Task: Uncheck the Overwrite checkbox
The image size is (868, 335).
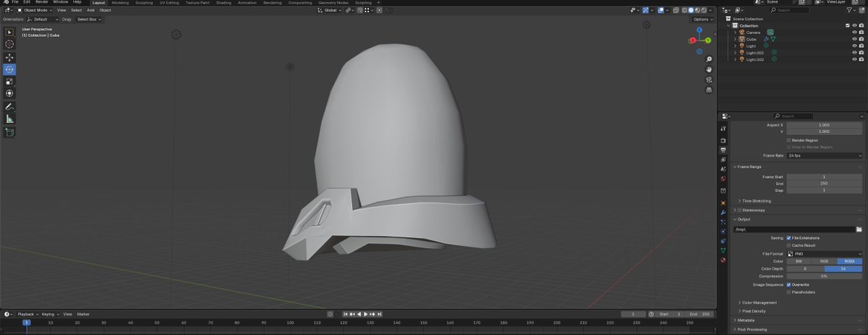Action: point(789,284)
